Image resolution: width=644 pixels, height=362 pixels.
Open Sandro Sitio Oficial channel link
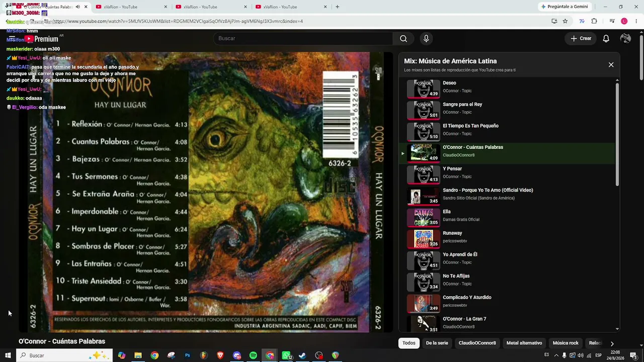click(x=478, y=198)
